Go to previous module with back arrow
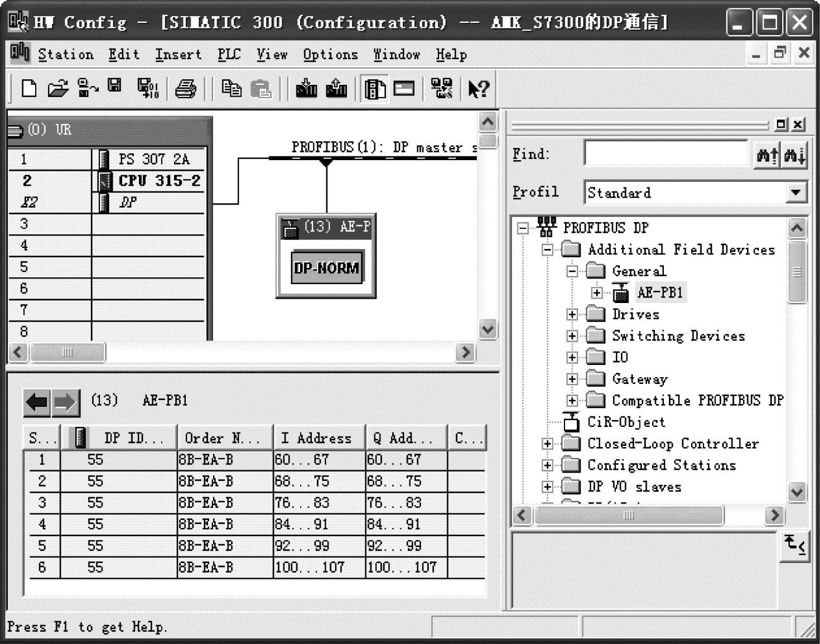Image resolution: width=820 pixels, height=644 pixels. click(37, 402)
